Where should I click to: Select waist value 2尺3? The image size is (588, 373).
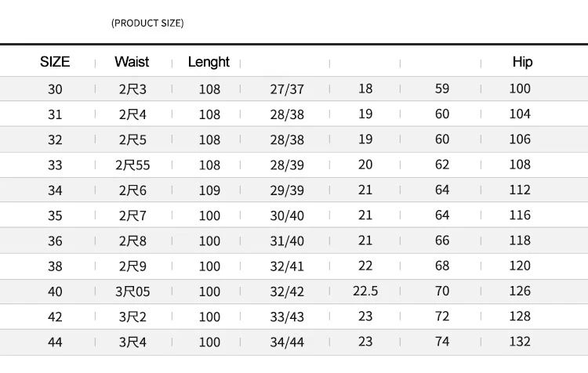point(132,89)
